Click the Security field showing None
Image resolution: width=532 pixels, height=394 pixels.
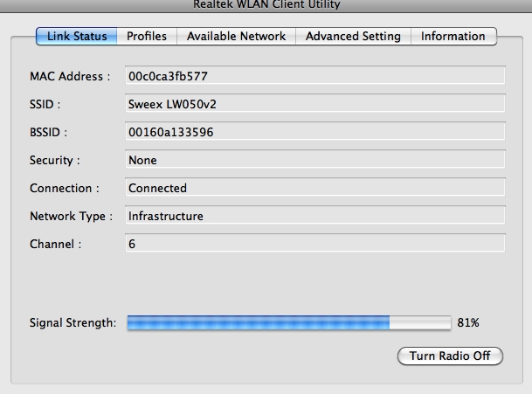(x=315, y=160)
